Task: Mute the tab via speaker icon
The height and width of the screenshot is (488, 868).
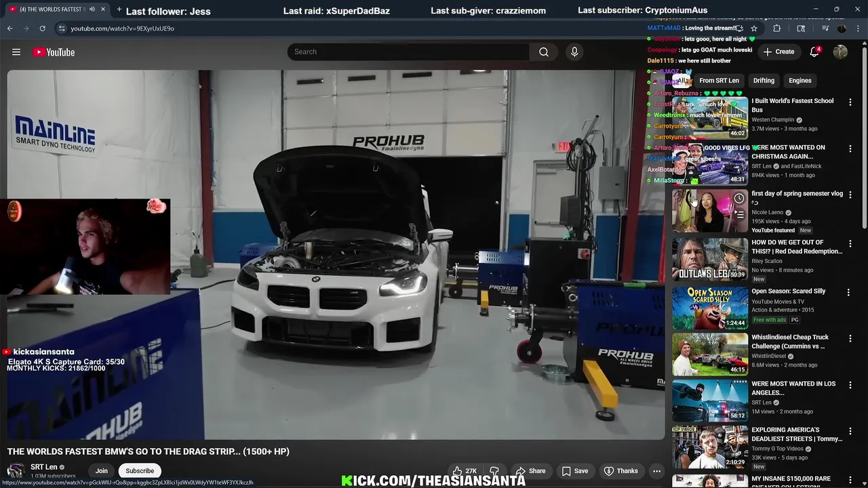Action: (x=92, y=9)
